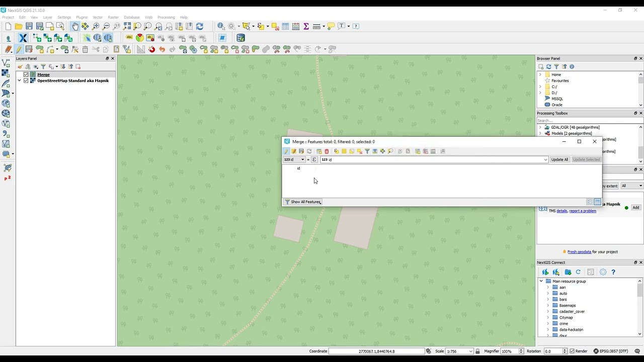644x362 pixels.
Task: Open the field selector '123 id' dropdown
Action: [294, 159]
